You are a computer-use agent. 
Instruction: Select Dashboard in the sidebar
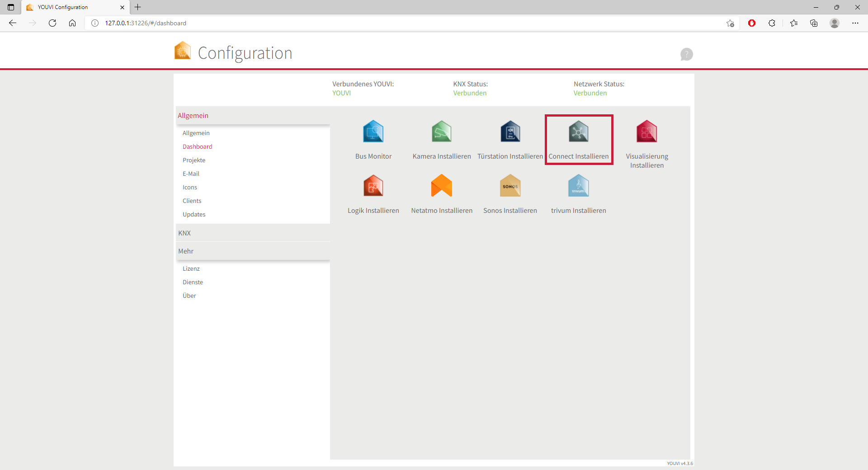[198, 146]
